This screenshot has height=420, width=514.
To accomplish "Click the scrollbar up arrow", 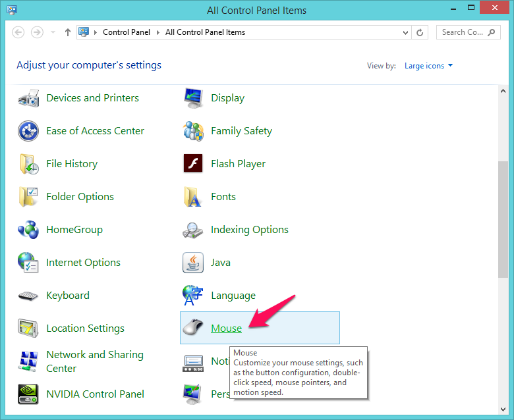I will pyautogui.click(x=503, y=91).
